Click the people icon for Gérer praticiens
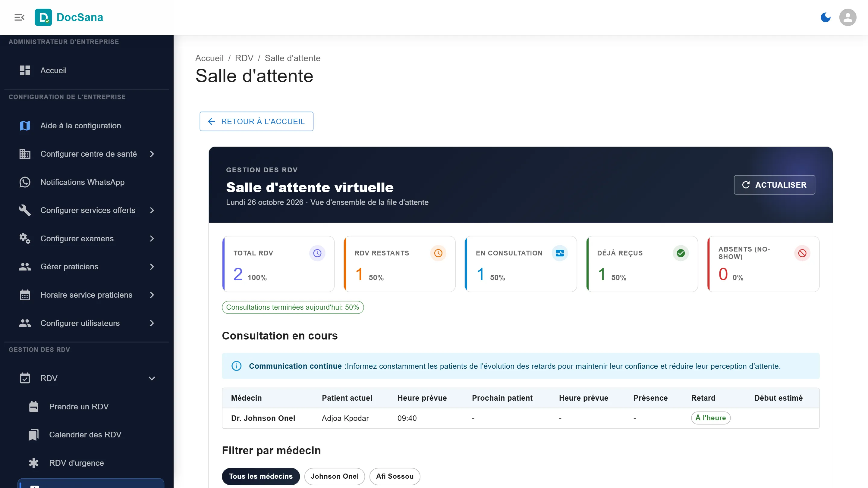The height and width of the screenshot is (488, 868). (25, 267)
